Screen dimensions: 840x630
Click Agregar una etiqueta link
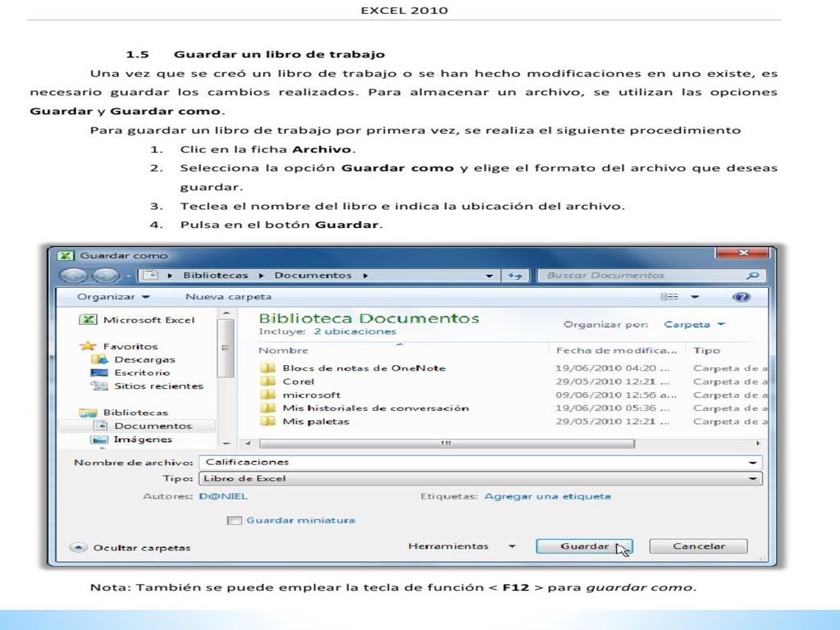tap(547, 496)
